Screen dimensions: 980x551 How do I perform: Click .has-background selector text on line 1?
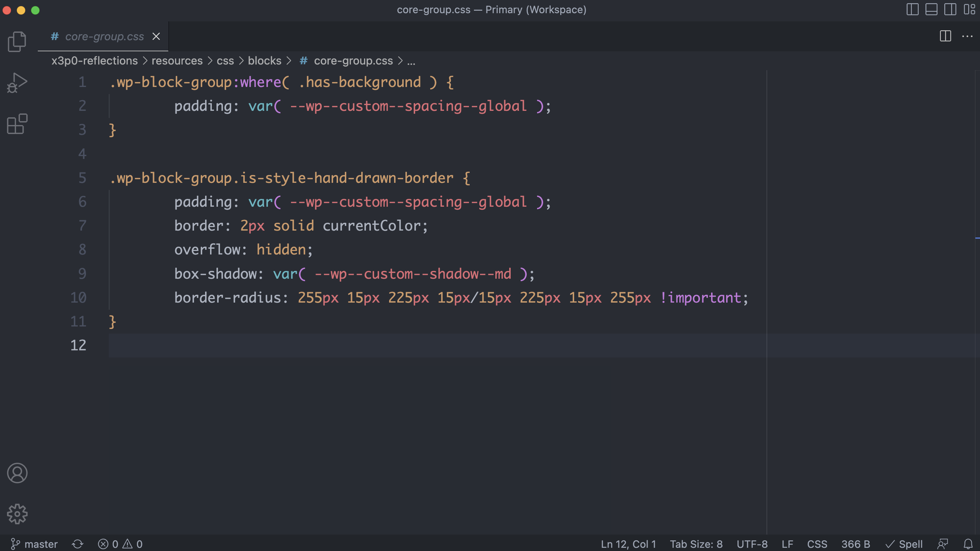[x=360, y=82]
